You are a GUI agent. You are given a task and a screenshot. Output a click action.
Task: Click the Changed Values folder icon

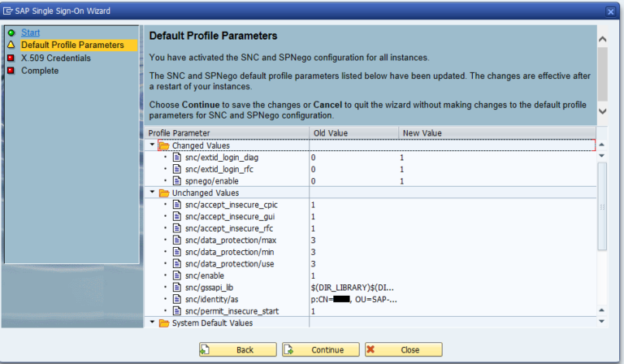[164, 146]
